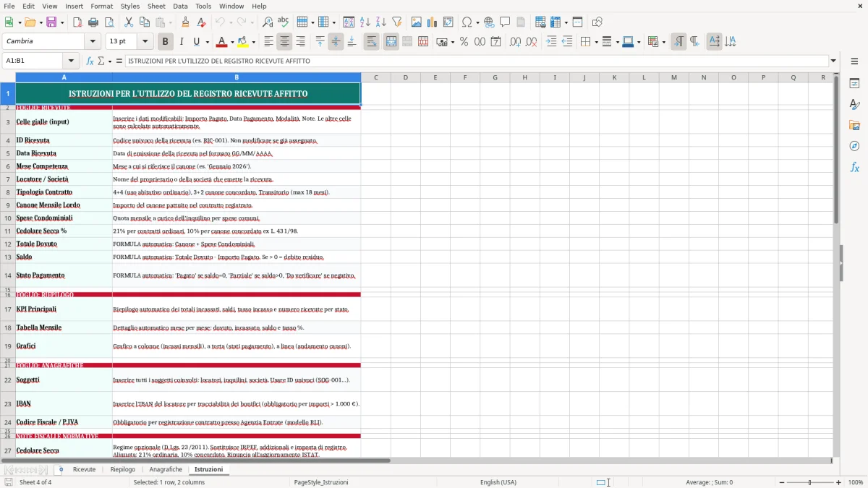Image resolution: width=868 pixels, height=488 pixels.
Task: Format cells as percent
Action: [464, 42]
